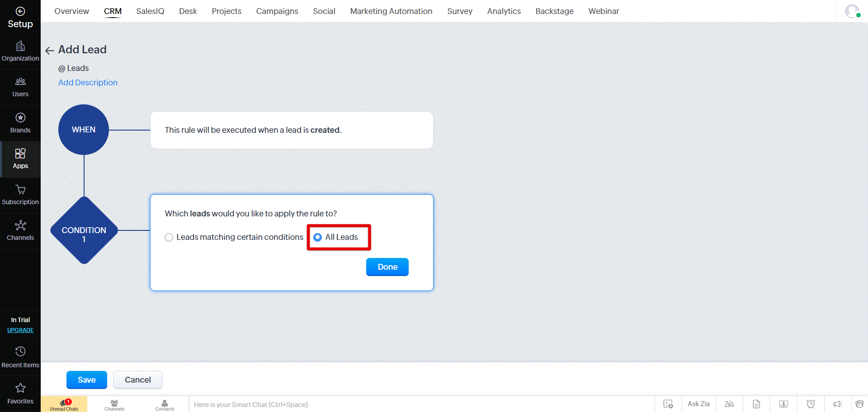Click the Add Description link

(88, 83)
